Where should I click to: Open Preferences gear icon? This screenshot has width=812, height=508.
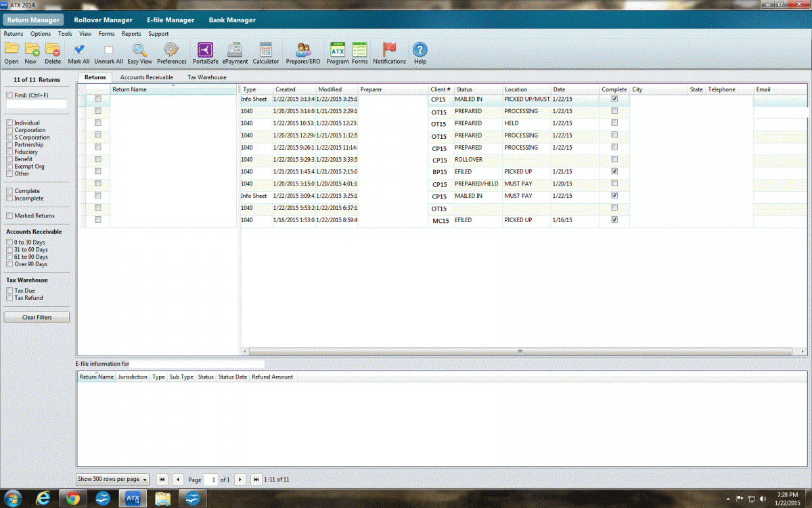tap(171, 49)
